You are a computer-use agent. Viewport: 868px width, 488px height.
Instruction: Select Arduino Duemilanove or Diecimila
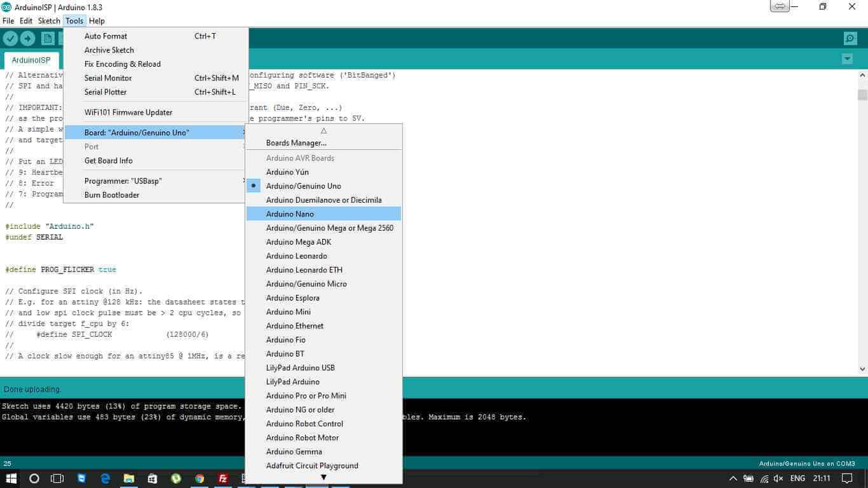click(x=324, y=200)
